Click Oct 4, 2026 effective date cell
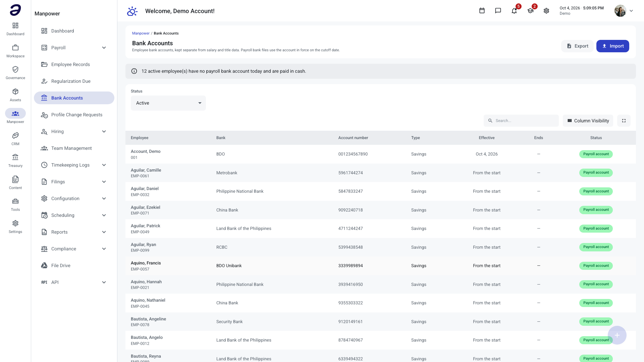644x362 pixels. point(487,154)
